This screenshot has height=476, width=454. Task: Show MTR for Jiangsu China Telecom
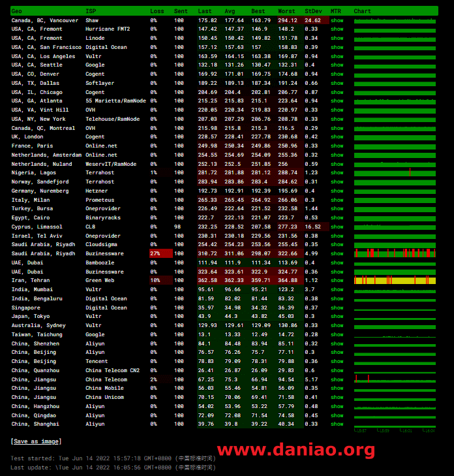(337, 379)
